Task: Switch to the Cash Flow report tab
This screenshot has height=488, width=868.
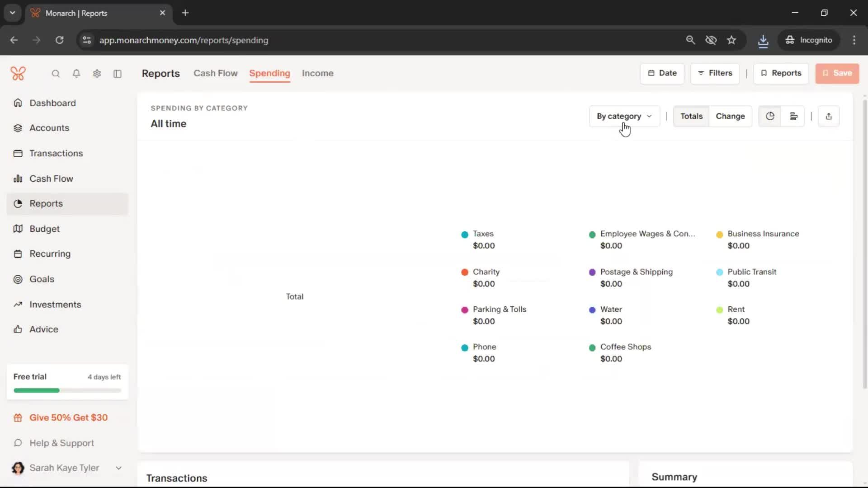Action: coord(215,73)
